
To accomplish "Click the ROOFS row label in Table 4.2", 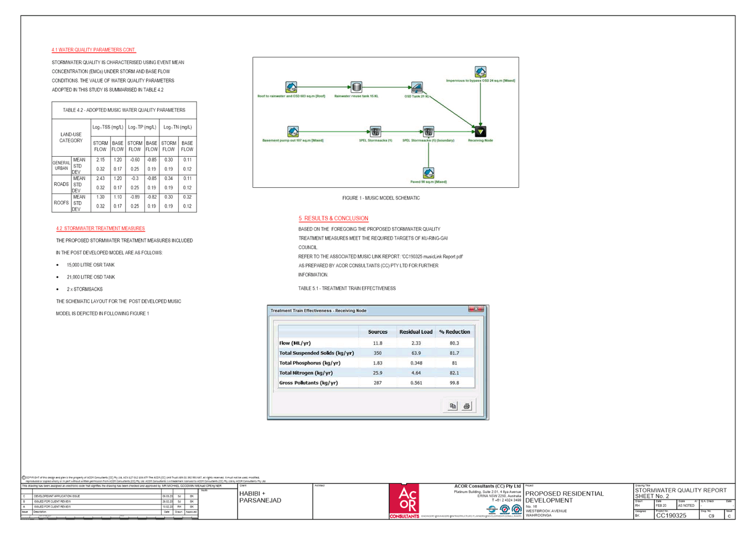I will (x=61, y=203).
